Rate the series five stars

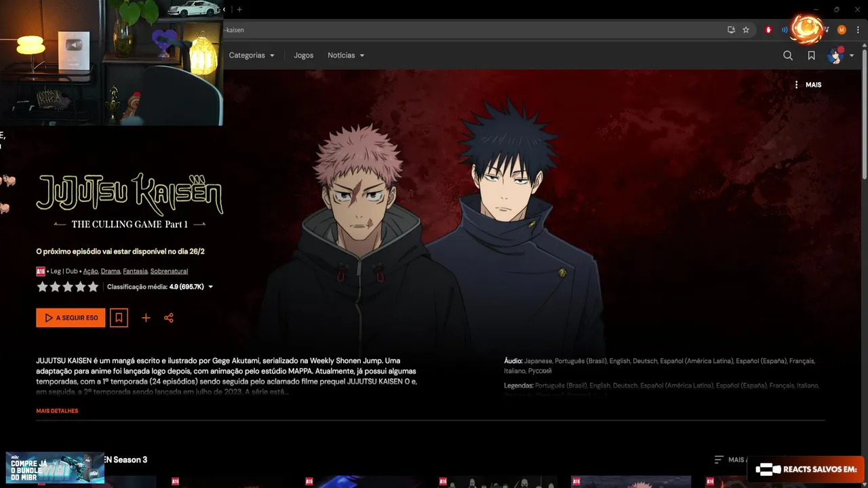click(93, 287)
